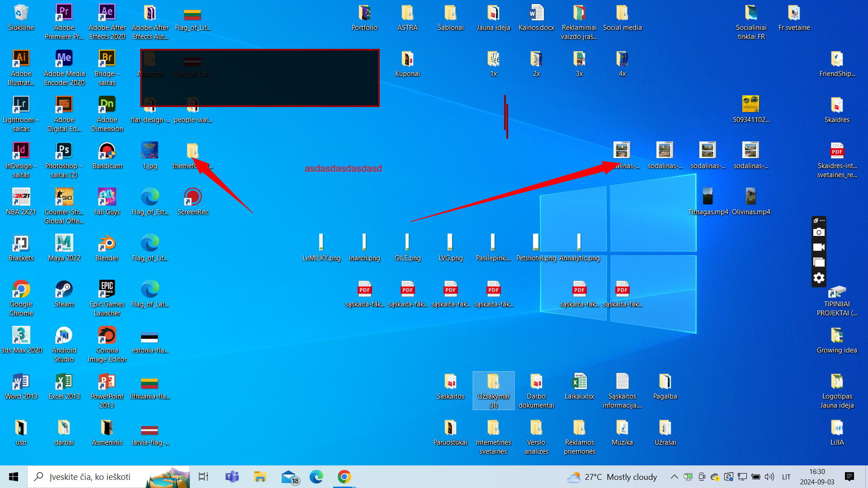
Task: Launch Blender from desktop
Action: click(x=107, y=244)
